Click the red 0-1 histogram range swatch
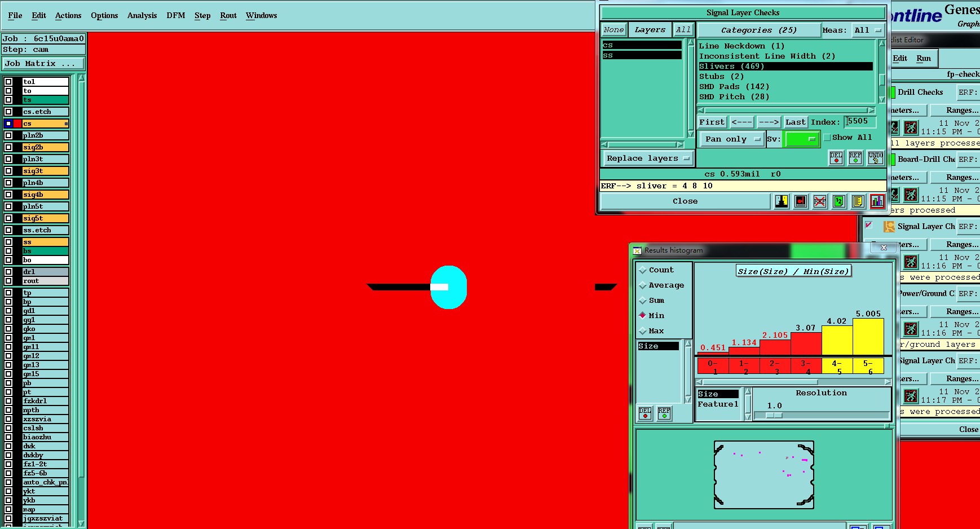The image size is (980, 529). (x=713, y=366)
